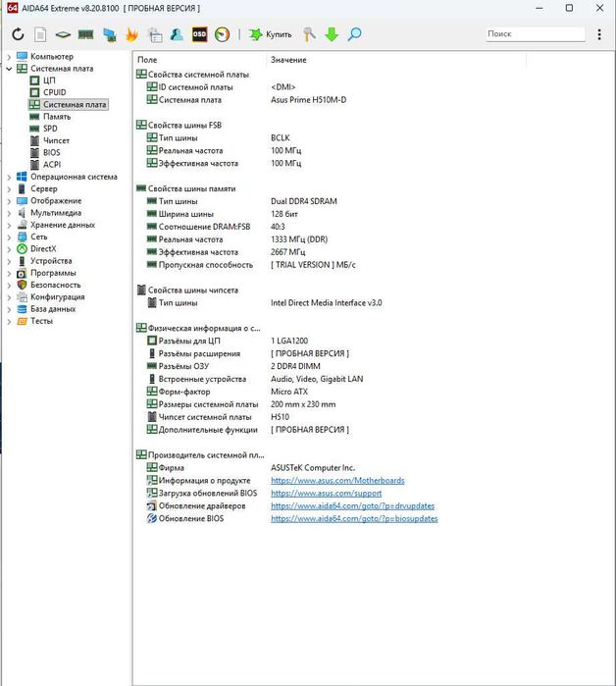Select the ASUSTeK Computer Inc. value

(313, 468)
